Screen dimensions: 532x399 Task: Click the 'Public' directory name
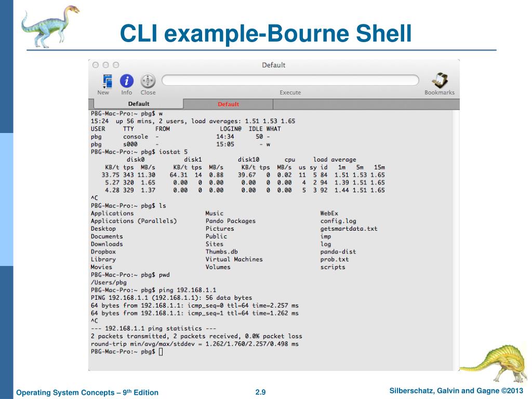tap(216, 236)
